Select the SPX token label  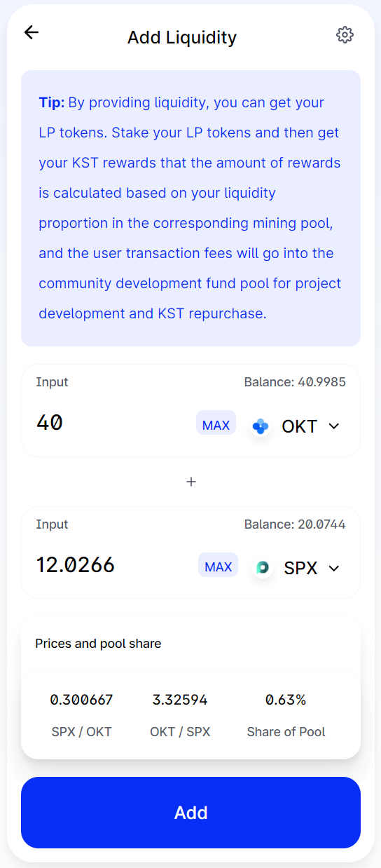300,568
